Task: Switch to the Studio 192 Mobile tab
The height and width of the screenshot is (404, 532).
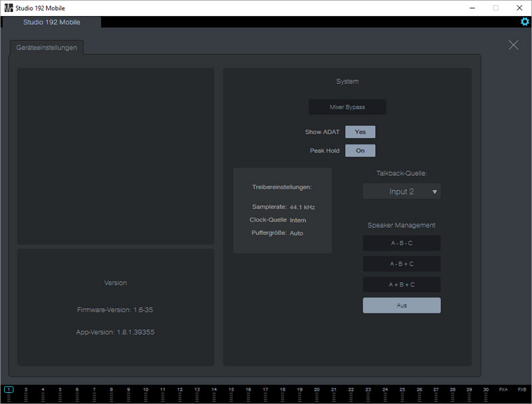Action: tap(51, 22)
